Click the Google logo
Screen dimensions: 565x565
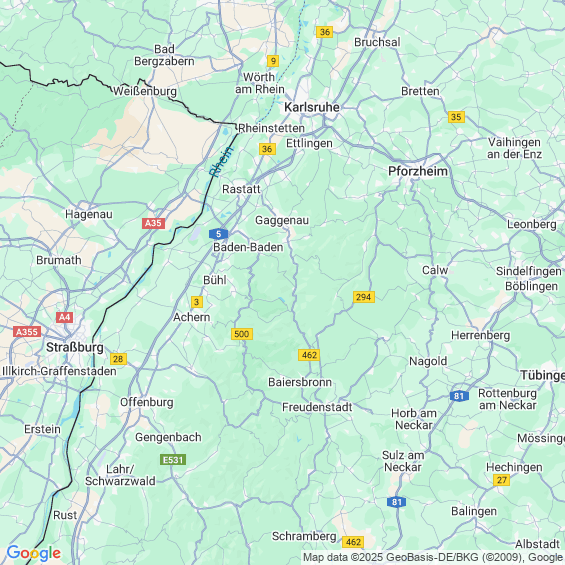click(34, 553)
